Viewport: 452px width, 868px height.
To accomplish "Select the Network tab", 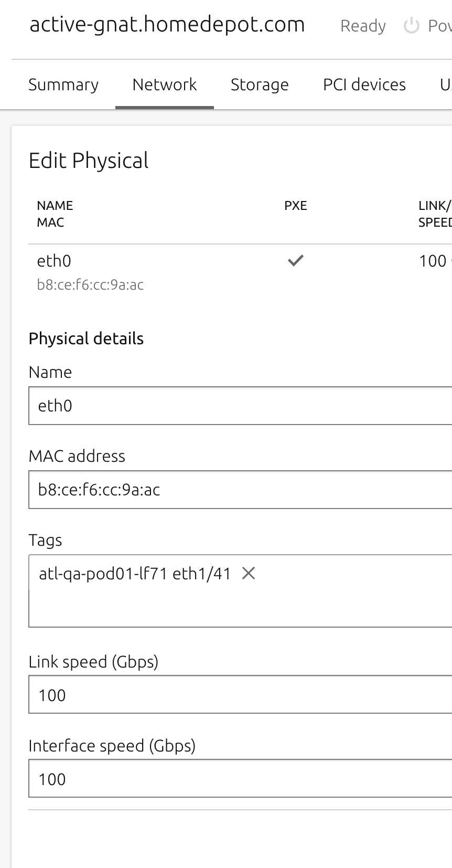I will (164, 84).
